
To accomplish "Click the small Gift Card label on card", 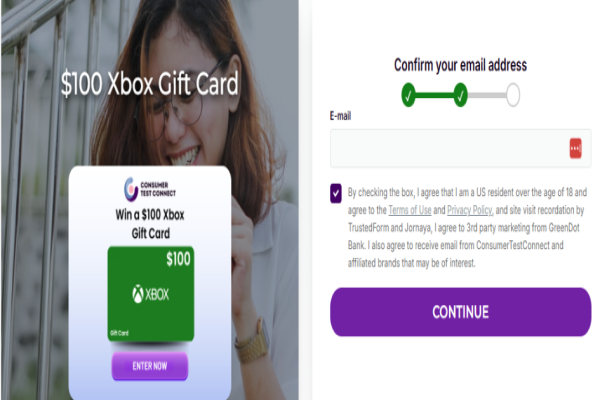I will click(x=119, y=333).
